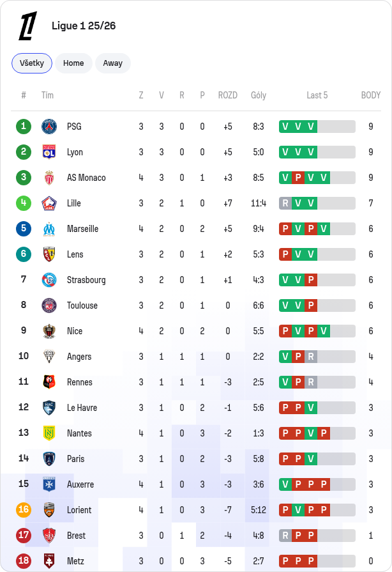Select the AS Monaco crest icon
392x572 pixels.
click(49, 178)
